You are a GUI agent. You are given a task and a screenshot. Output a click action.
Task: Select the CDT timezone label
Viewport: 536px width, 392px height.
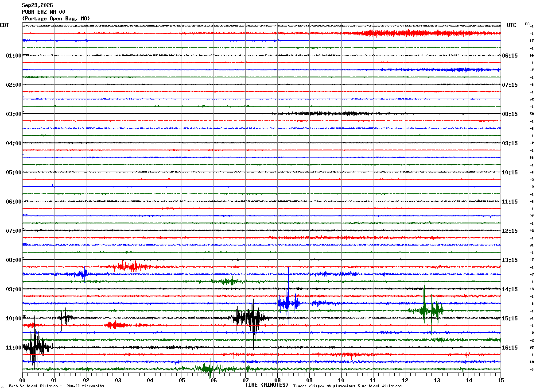click(x=4, y=25)
